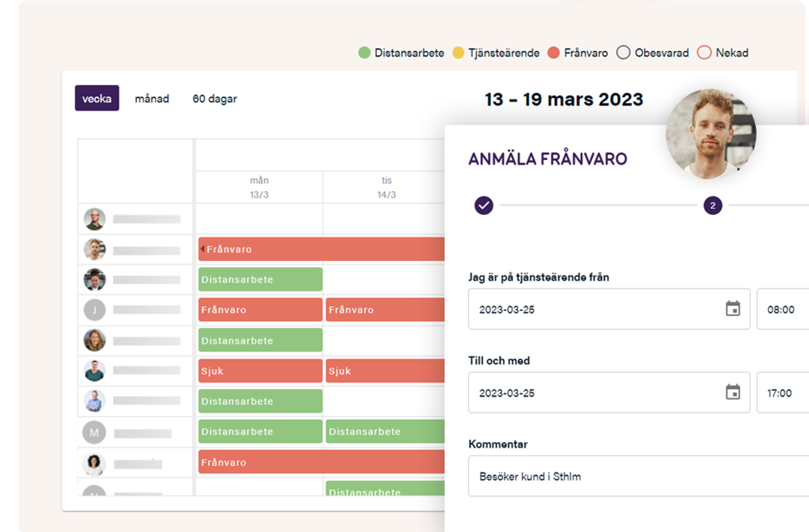The height and width of the screenshot is (532, 809).
Task: Click the gray 'M' avatar in the list
Action: (94, 433)
